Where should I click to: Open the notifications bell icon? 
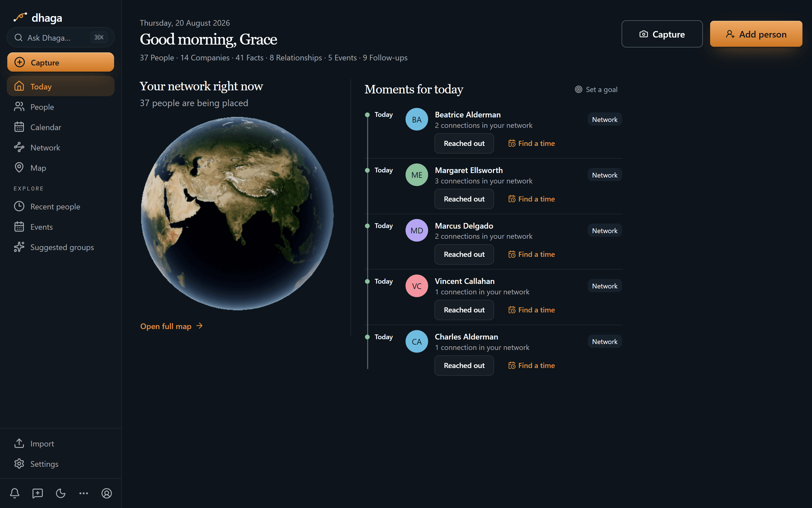pyautogui.click(x=15, y=493)
